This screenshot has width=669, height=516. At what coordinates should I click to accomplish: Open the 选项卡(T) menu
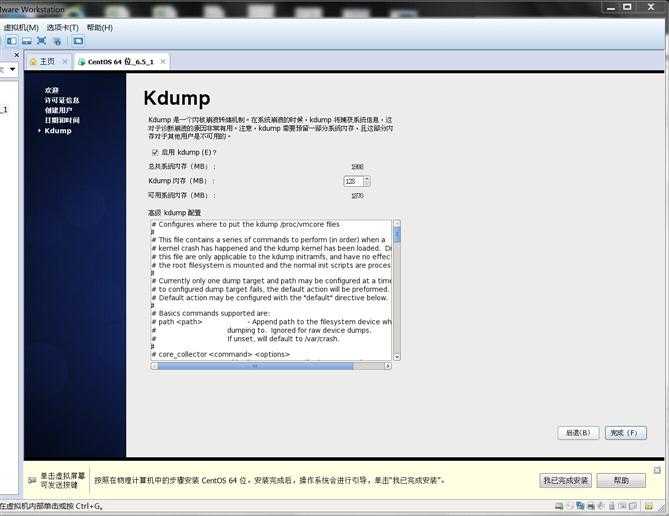(x=63, y=28)
